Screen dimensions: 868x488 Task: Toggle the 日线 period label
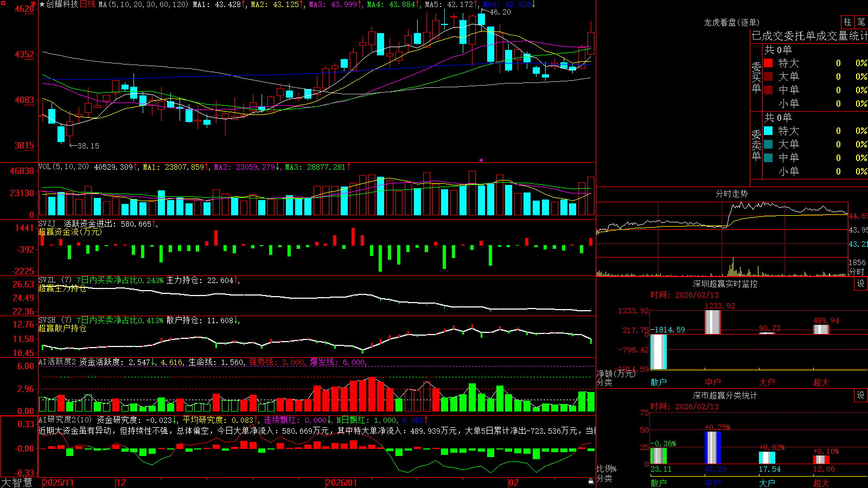coord(88,4)
